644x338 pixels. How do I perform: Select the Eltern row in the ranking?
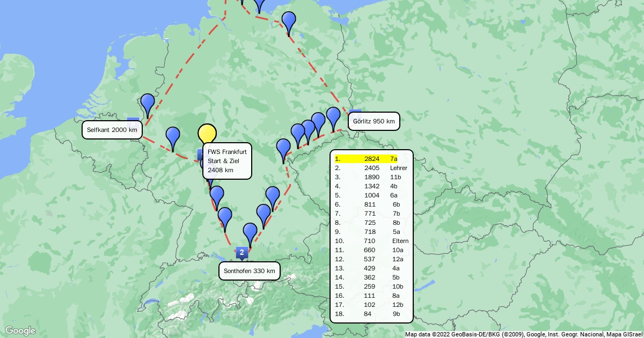[x=371, y=241]
